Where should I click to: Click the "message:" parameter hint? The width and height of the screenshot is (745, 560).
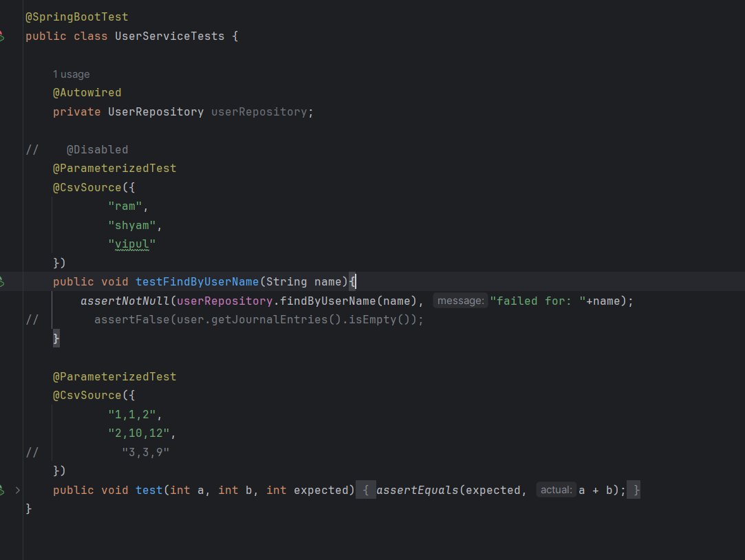[460, 301]
